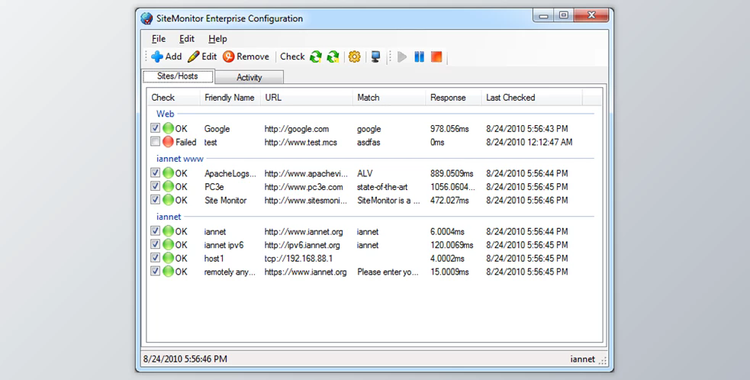Screen dimensions: 750x380
Task: Click the green status icon for host1 row
Action: pyautogui.click(x=168, y=257)
